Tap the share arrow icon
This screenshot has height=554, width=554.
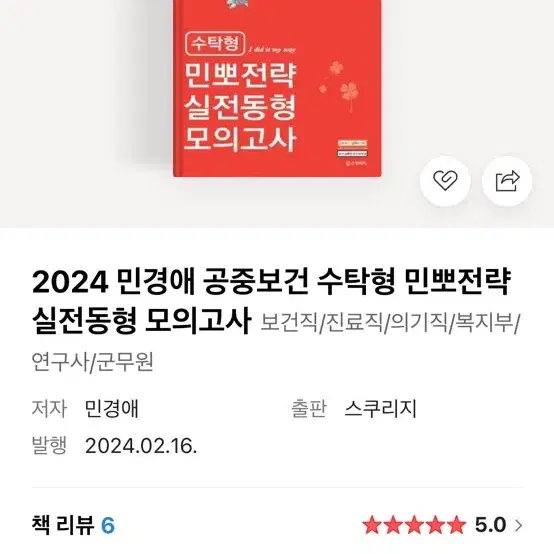point(507,181)
